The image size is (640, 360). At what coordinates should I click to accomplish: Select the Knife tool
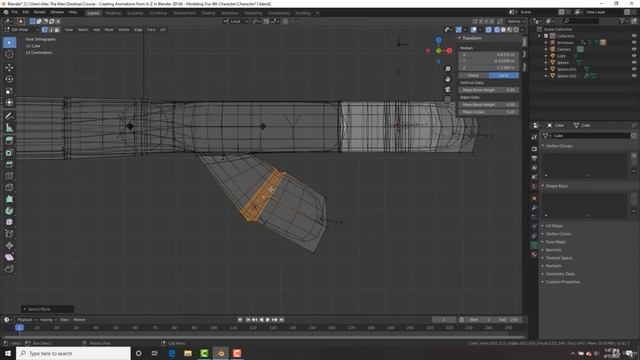9,187
